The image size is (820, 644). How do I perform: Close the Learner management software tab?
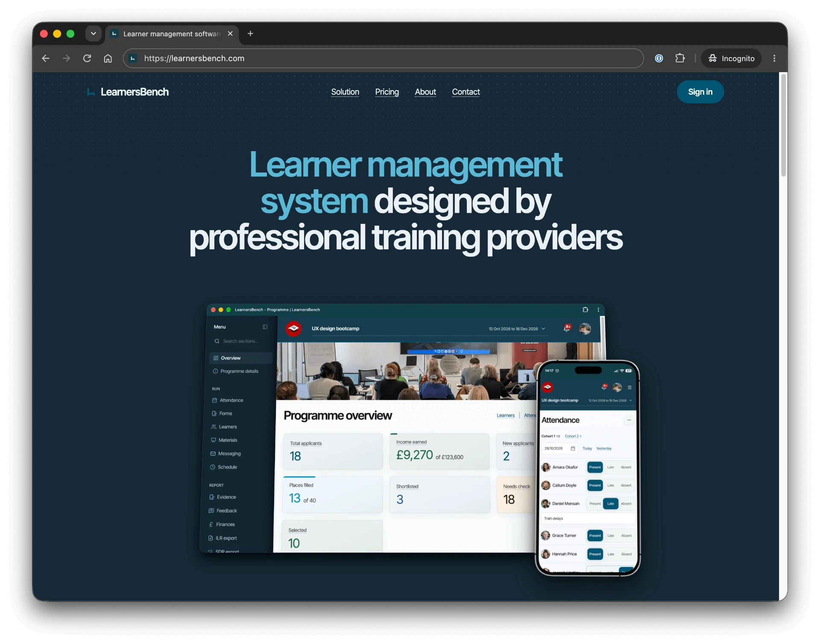click(x=230, y=33)
